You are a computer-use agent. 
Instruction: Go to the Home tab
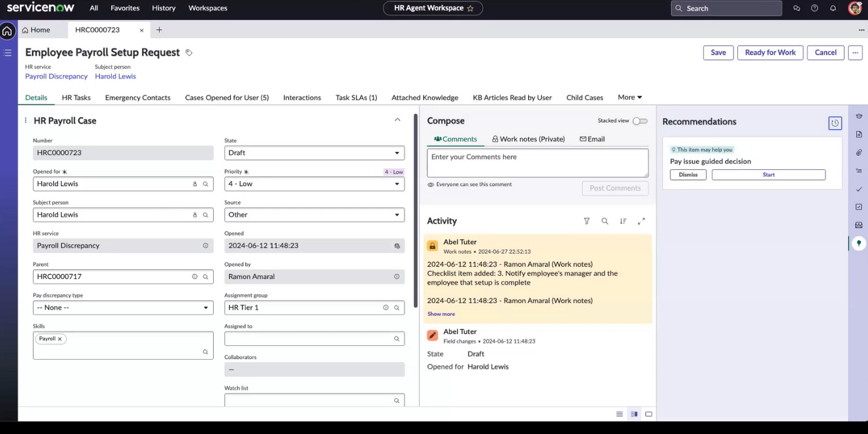pyautogui.click(x=36, y=30)
